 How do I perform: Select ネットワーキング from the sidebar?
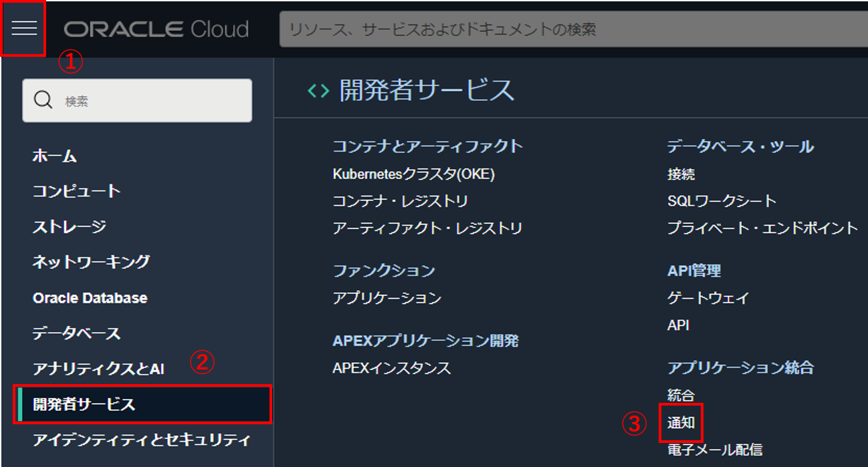click(x=91, y=262)
